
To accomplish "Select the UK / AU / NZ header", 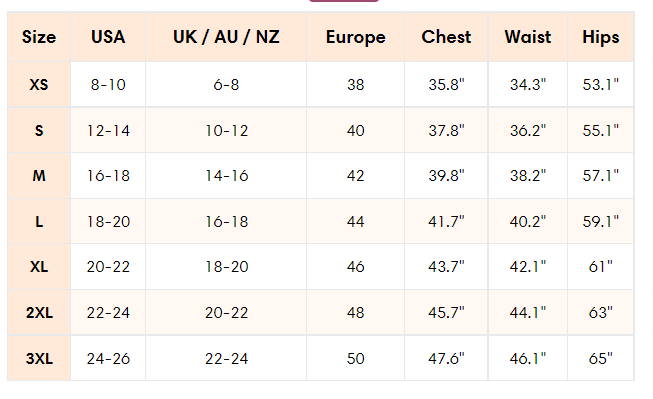I will pyautogui.click(x=226, y=37).
